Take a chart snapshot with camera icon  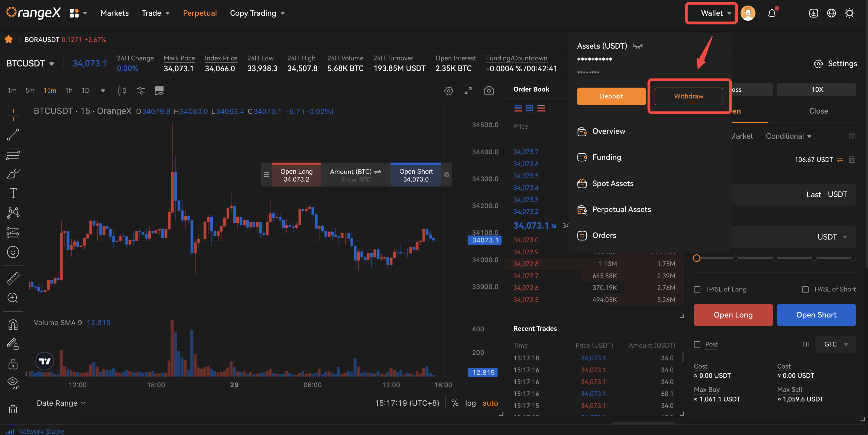(489, 91)
